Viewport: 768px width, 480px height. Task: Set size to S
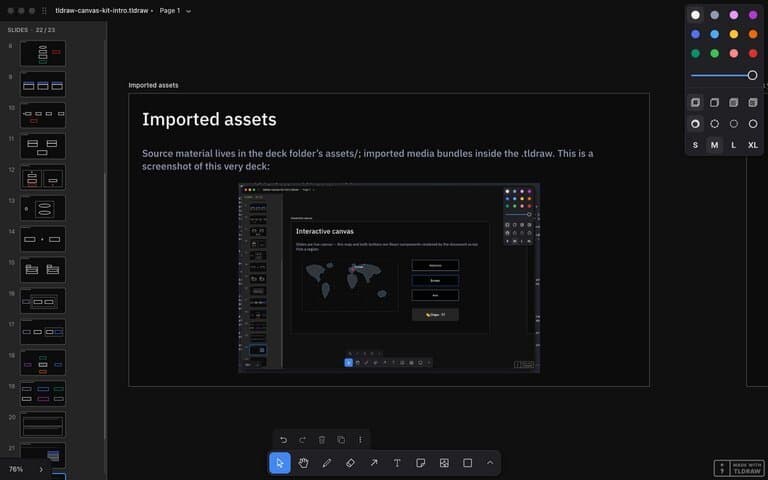[x=695, y=145]
